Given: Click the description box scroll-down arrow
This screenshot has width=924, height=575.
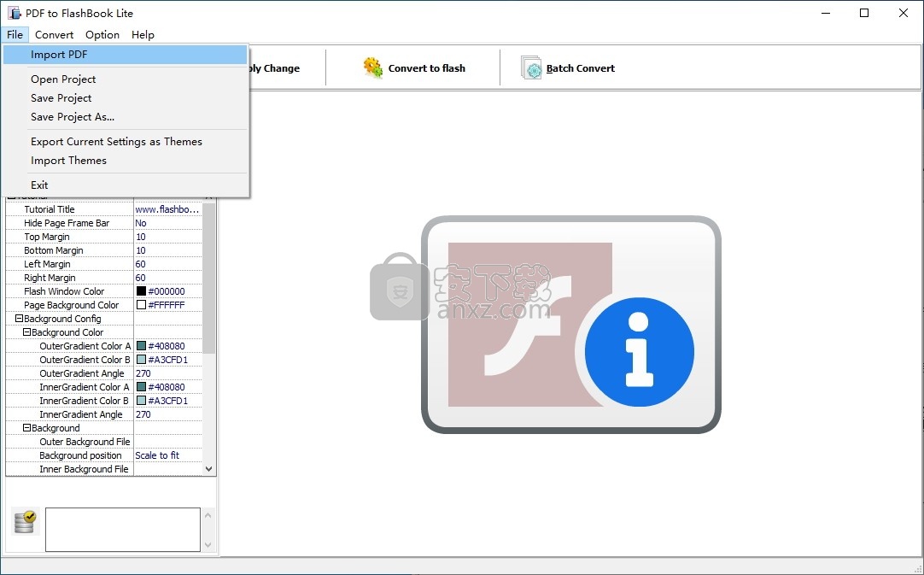Looking at the screenshot, I should [208, 544].
